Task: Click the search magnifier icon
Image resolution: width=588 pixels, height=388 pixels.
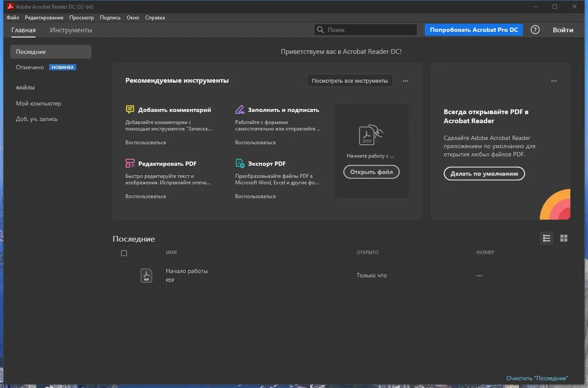Action: [320, 29]
